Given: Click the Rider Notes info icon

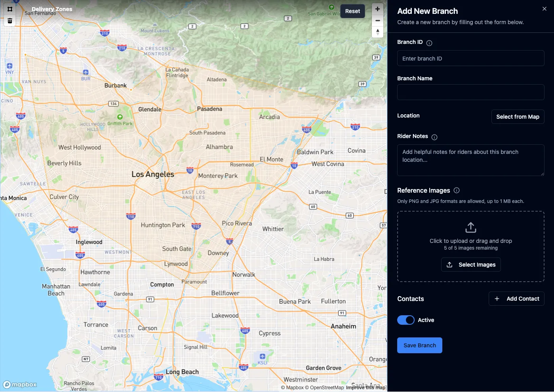Looking at the screenshot, I should click(x=434, y=137).
